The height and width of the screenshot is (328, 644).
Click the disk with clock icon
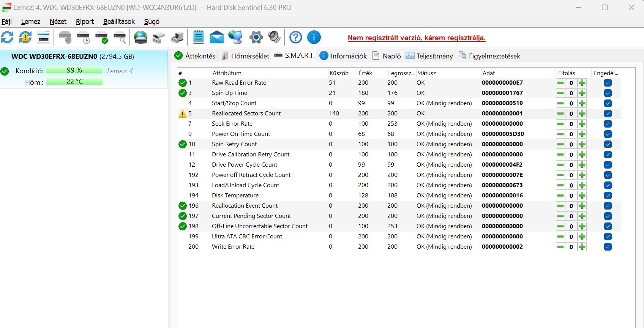tap(83, 37)
